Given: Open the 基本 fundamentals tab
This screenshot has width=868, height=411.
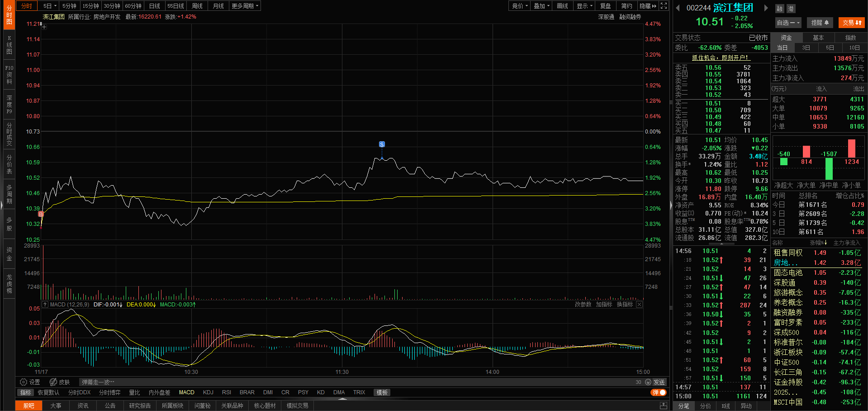Looking at the screenshot, I should [818, 38].
